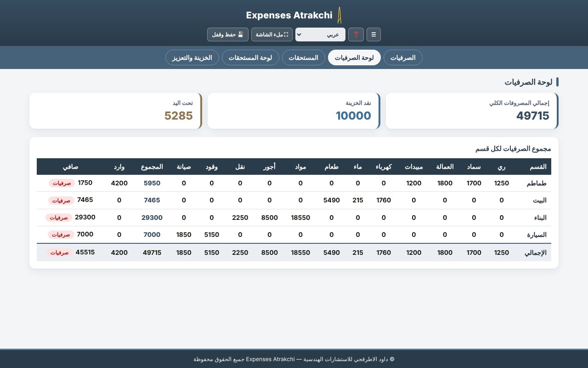Click the materials value 18550 in the البناء row
Viewport: 588px width, 368px height.
(x=300, y=218)
